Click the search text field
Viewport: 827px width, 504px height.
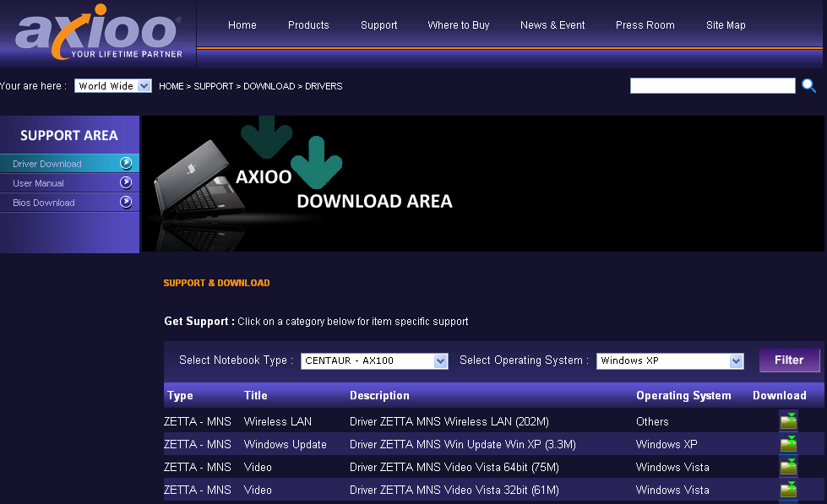[713, 85]
